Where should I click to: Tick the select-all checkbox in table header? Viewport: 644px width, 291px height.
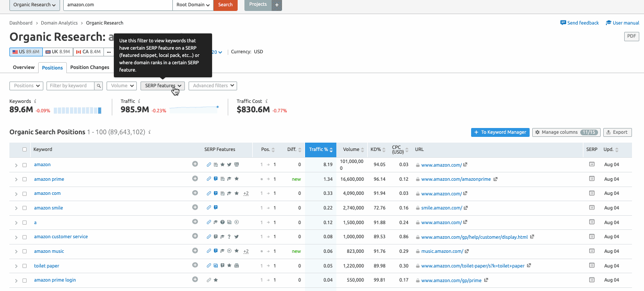pos(25,149)
